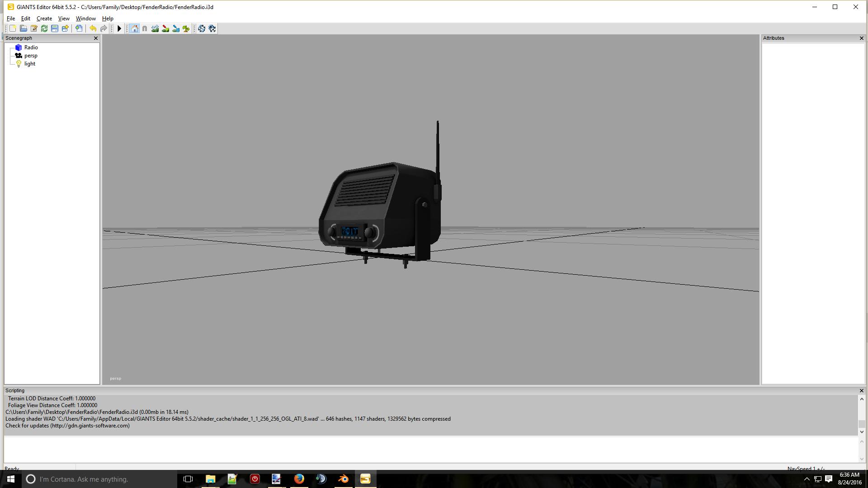
Task: Click the Undo yellow arrow icon
Action: point(93,28)
